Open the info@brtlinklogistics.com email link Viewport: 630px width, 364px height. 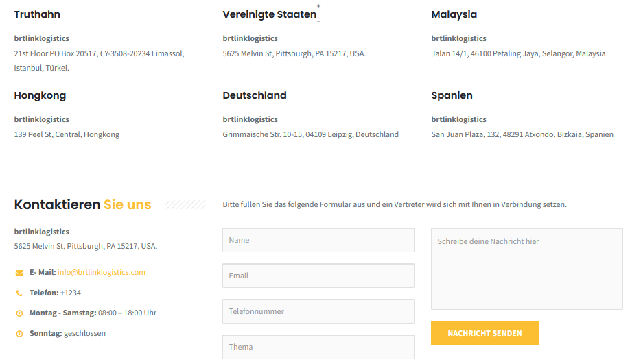(x=102, y=272)
